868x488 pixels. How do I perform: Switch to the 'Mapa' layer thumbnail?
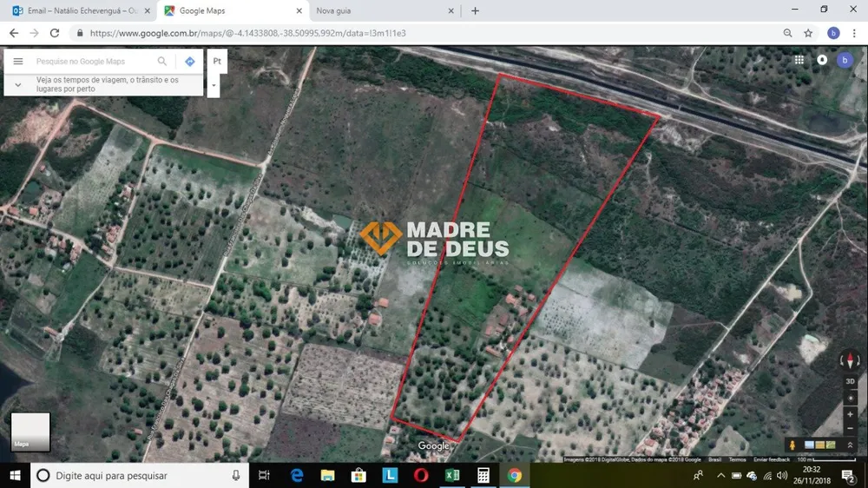(30, 432)
